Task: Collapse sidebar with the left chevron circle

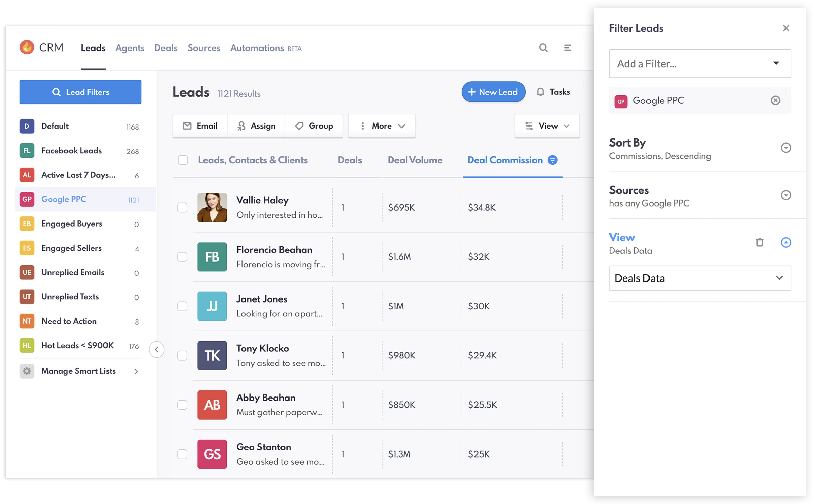Action: pos(156,349)
